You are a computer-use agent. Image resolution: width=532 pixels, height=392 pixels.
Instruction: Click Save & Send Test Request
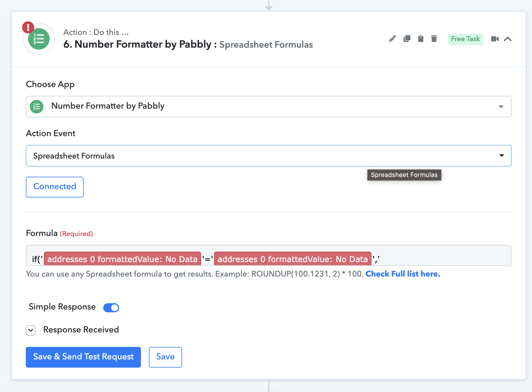click(83, 357)
